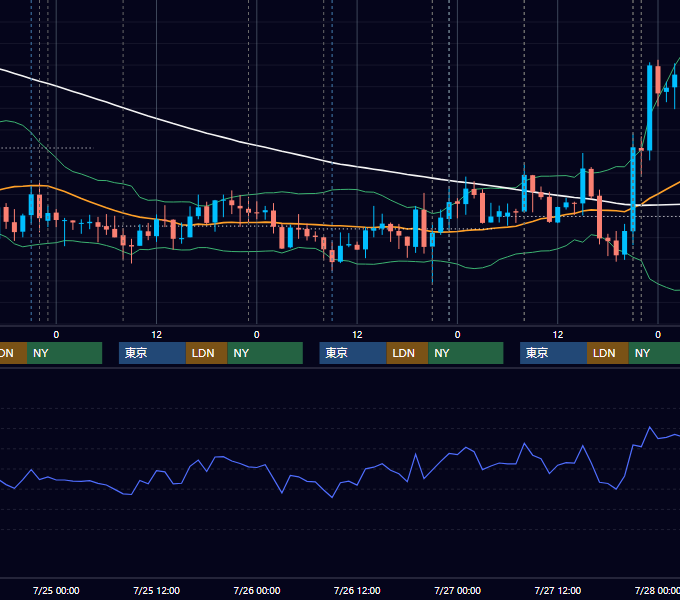
Task: Select the NY session block starting 7/26 evening
Action: click(x=466, y=353)
